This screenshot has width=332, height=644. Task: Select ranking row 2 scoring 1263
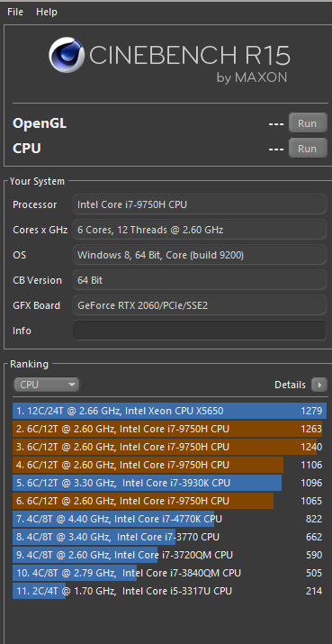click(169, 429)
